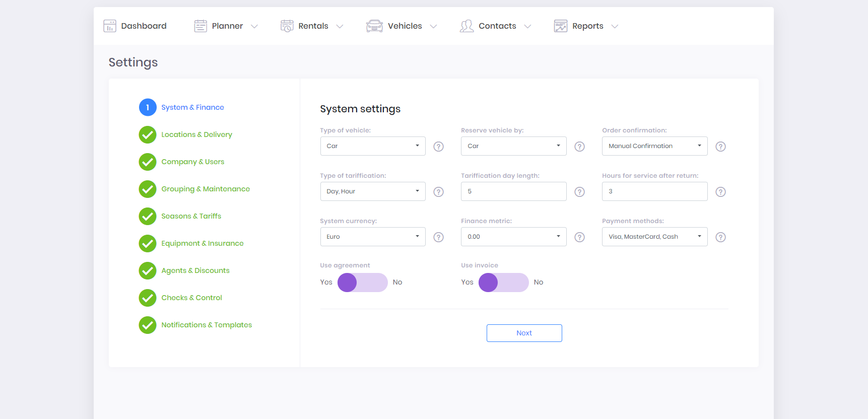Open the Reports menu item
The width and height of the screenshot is (868, 419).
(587, 26)
